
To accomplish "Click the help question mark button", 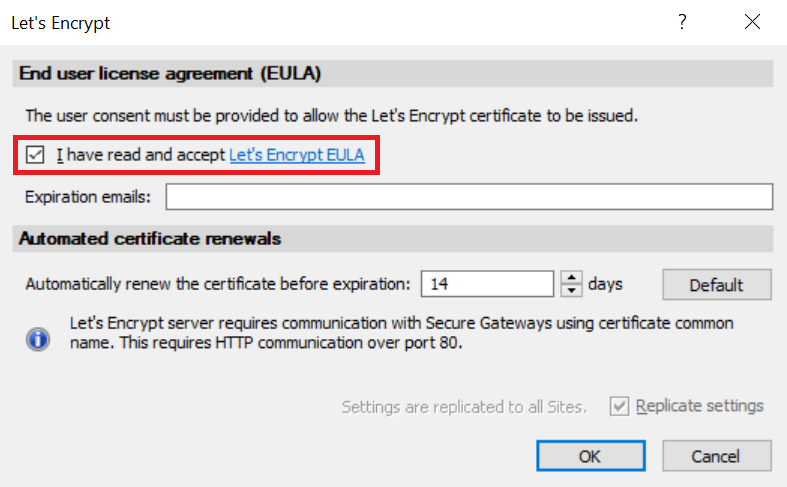I will [x=683, y=22].
